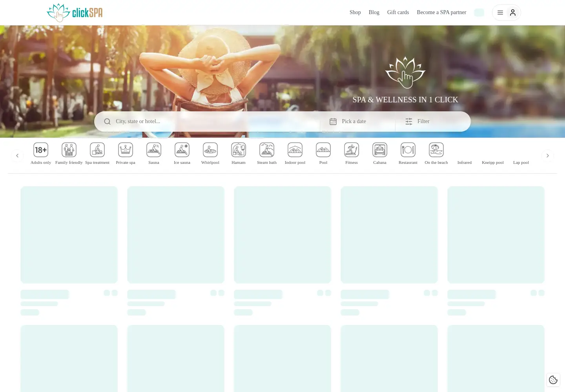
Task: Click the filter sliders icon
Action: (x=409, y=122)
